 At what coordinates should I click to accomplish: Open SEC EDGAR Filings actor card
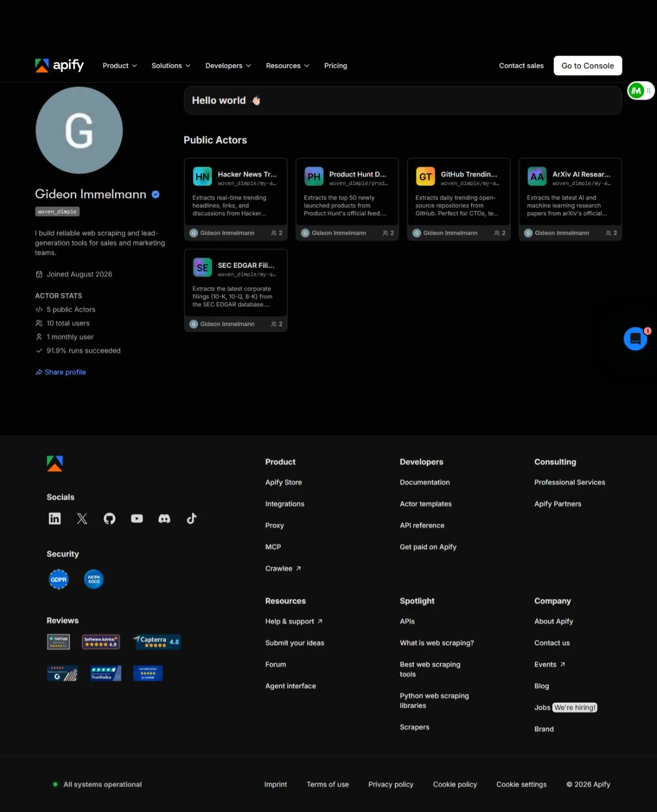(236, 290)
